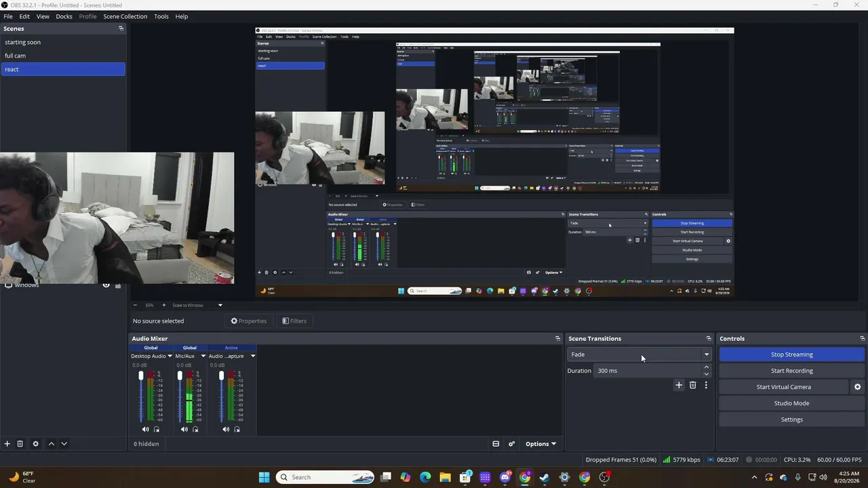The height and width of the screenshot is (488, 868).
Task: Pop out the Audio Mixer dock
Action: 557,338
